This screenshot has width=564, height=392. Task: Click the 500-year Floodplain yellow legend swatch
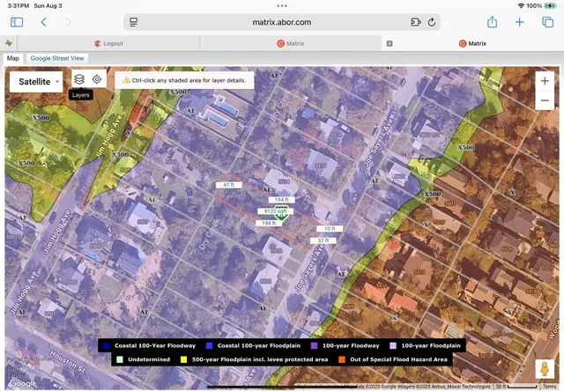182,359
